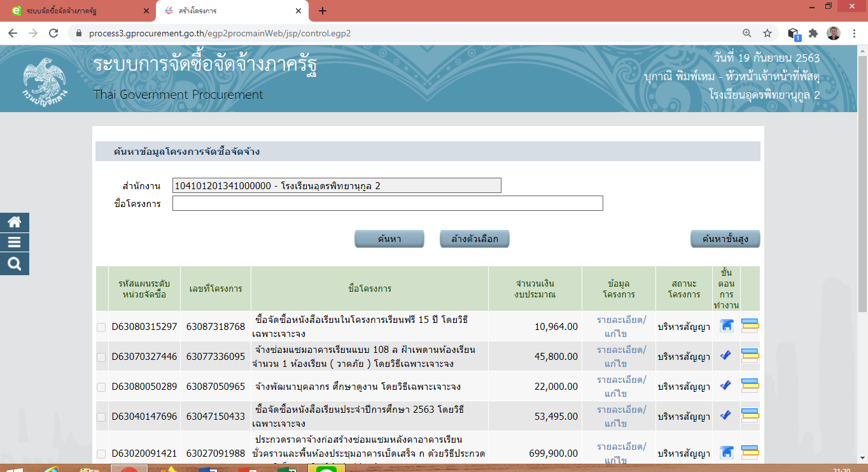The width and height of the screenshot is (868, 472).
Task: Click the magnifier icon in left sidebar
Action: 14,264
